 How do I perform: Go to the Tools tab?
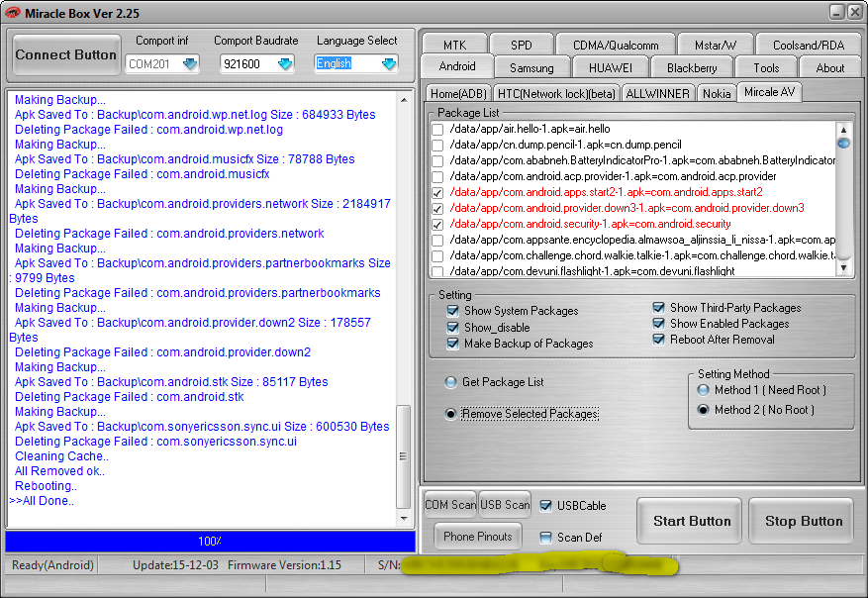coord(766,67)
